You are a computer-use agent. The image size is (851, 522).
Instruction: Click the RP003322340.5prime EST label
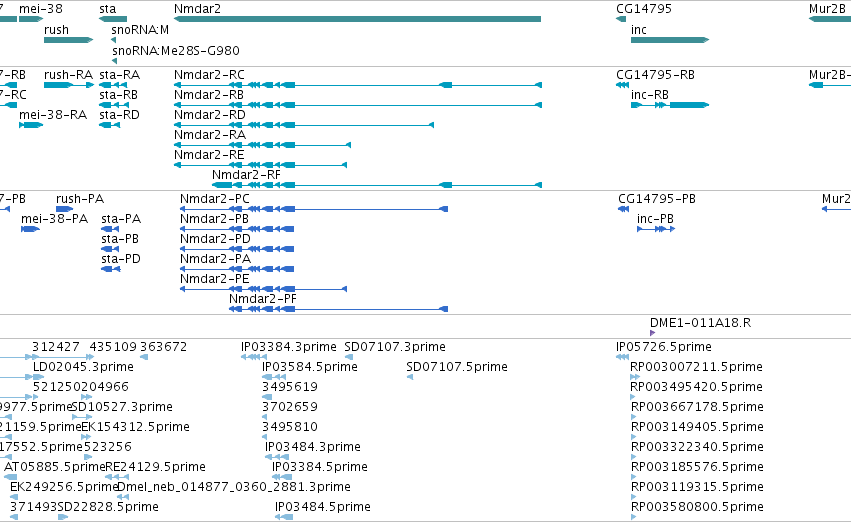697,447
